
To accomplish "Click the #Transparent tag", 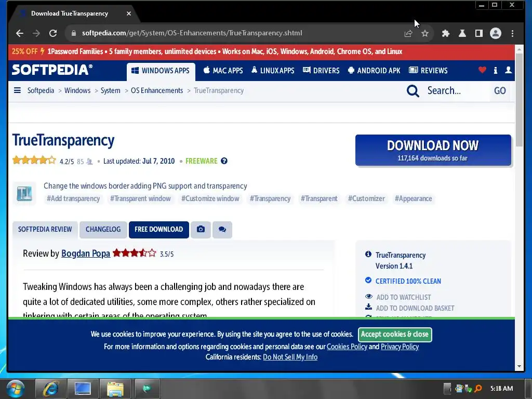I will (319, 198).
